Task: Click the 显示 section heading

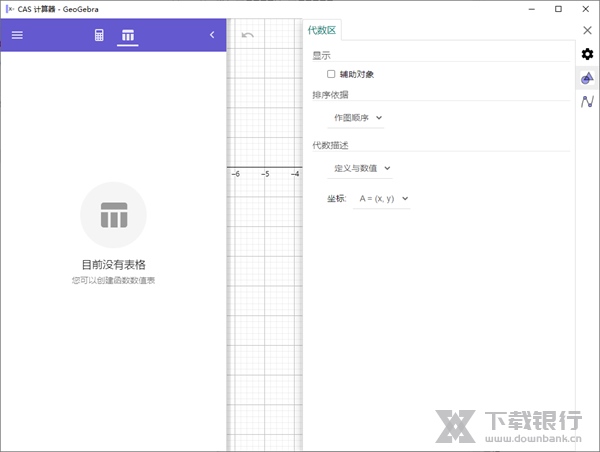Action: tap(321, 55)
